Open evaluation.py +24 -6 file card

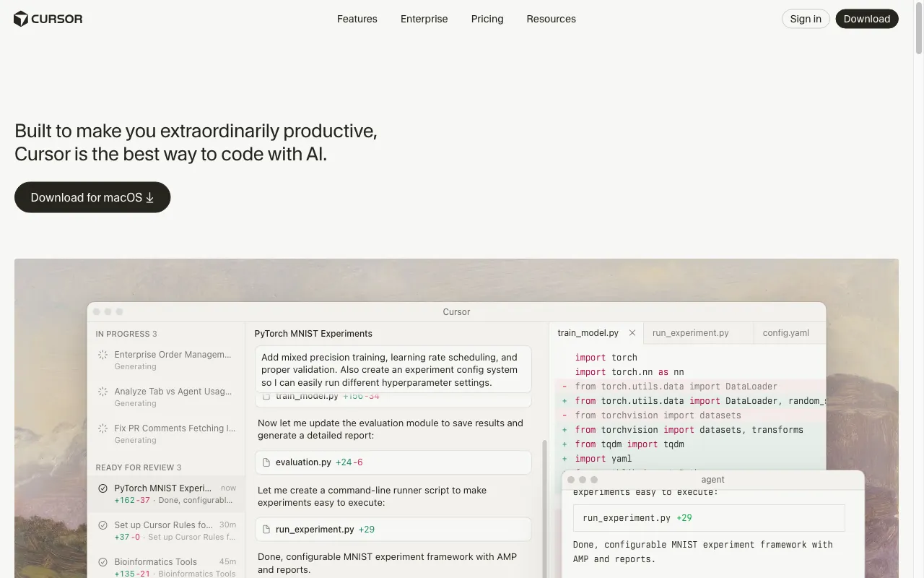393,462
